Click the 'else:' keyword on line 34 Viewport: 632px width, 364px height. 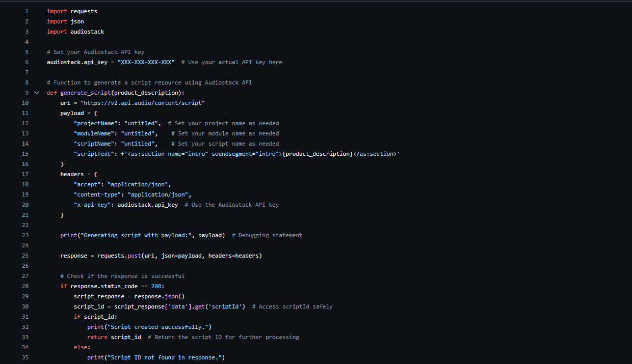point(82,347)
